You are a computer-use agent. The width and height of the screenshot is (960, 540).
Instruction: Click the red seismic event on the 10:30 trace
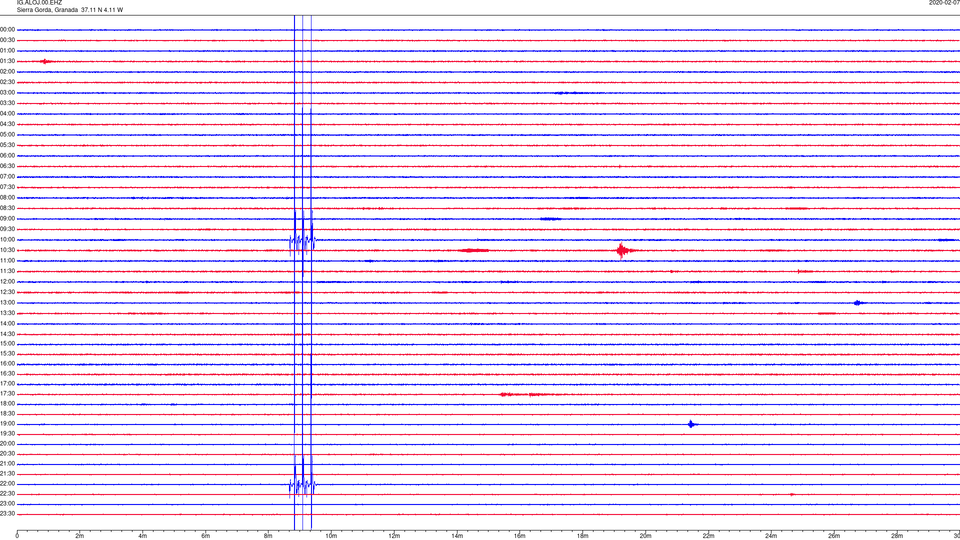(x=624, y=250)
